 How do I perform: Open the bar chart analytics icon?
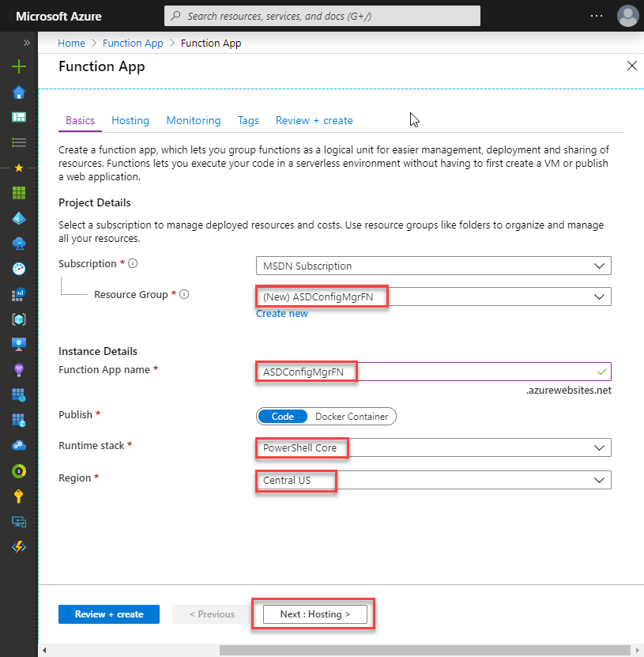tap(19, 294)
